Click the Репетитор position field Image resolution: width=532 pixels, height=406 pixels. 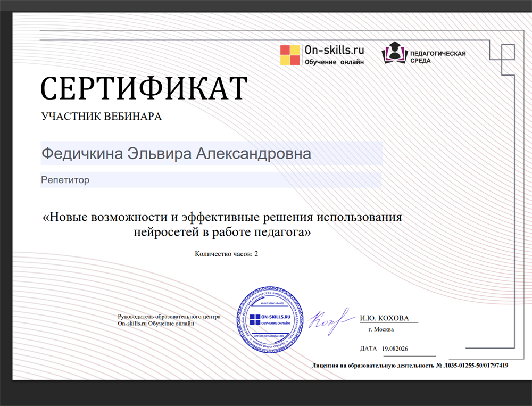(211, 179)
